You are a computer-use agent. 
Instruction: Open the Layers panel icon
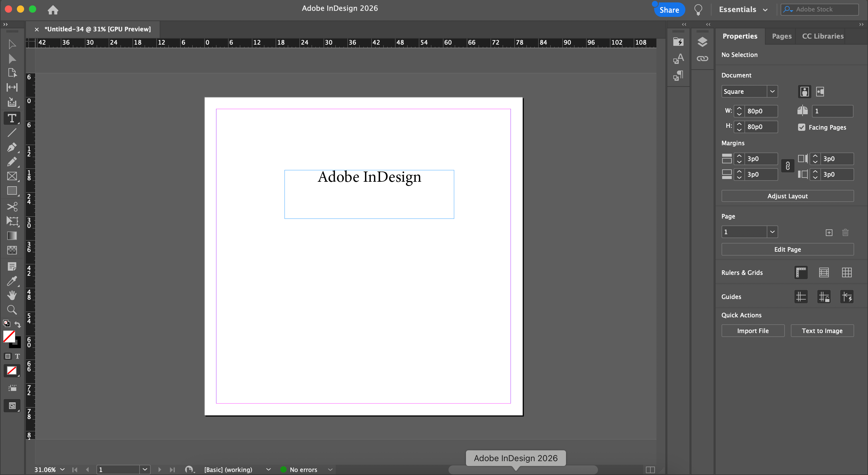point(702,42)
